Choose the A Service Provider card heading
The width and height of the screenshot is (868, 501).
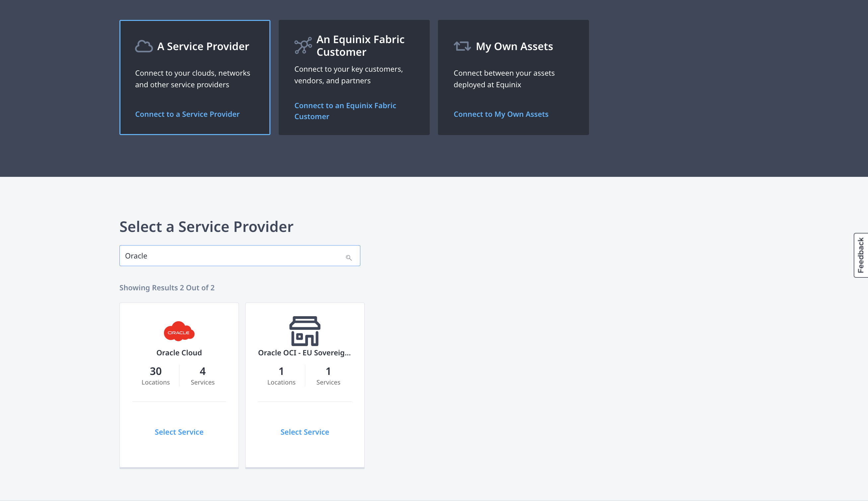(x=203, y=46)
